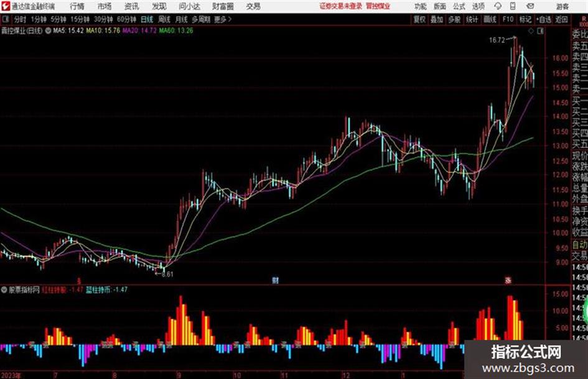Click the 画线 drawing toolbar button

490,19
